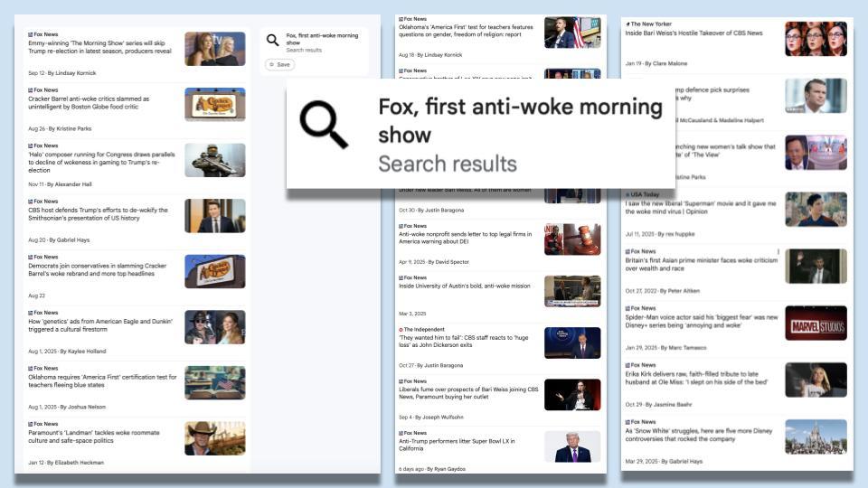Click the Disney castle thumbnail image
Image resolution: width=868 pixels, height=488 pixels.
point(816,436)
